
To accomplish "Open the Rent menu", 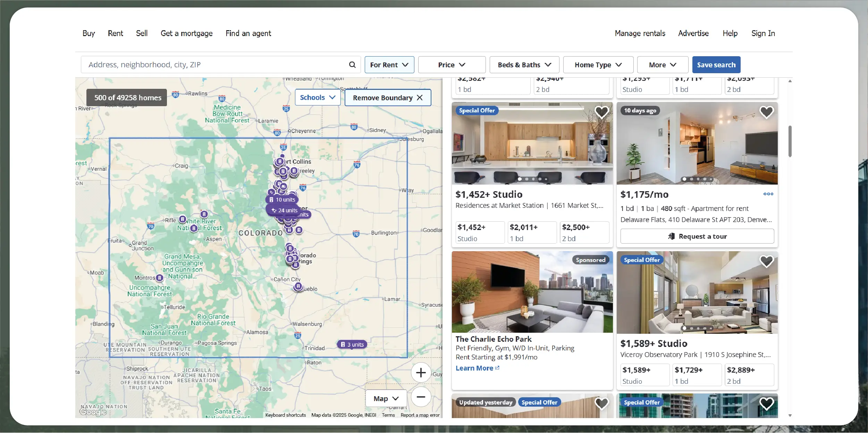I will point(115,33).
